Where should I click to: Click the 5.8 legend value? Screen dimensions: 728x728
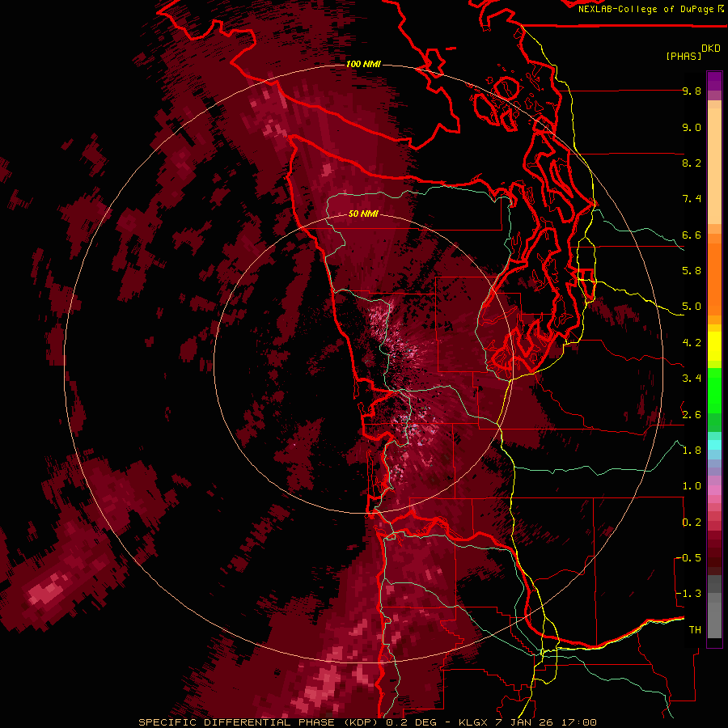tap(692, 271)
